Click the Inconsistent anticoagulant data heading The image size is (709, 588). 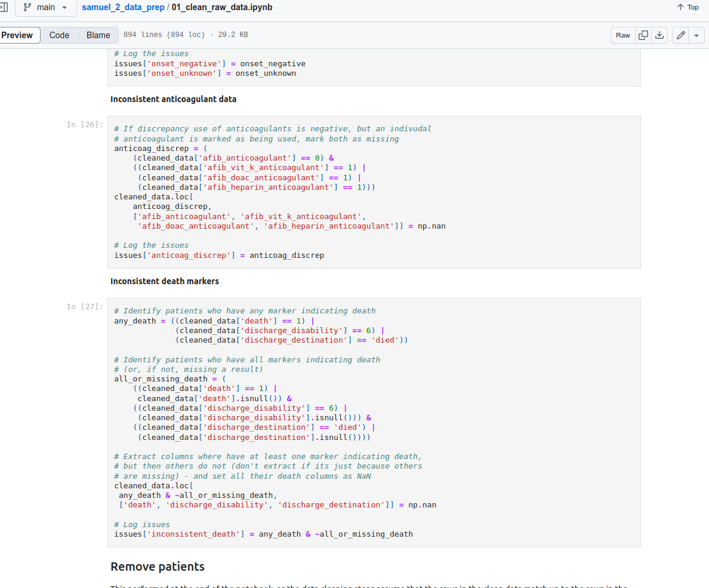point(173,99)
